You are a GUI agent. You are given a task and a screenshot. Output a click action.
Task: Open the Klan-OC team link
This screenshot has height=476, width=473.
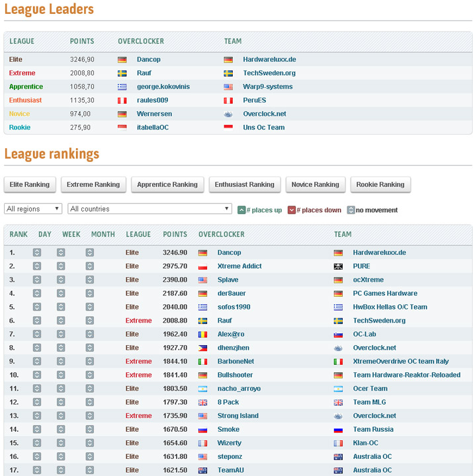(365, 443)
